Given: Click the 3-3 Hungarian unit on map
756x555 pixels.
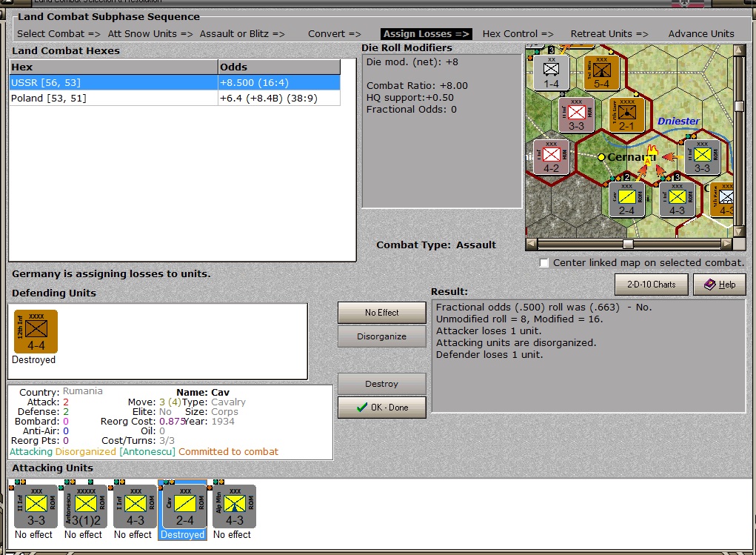Looking at the screenshot, I should point(576,114).
